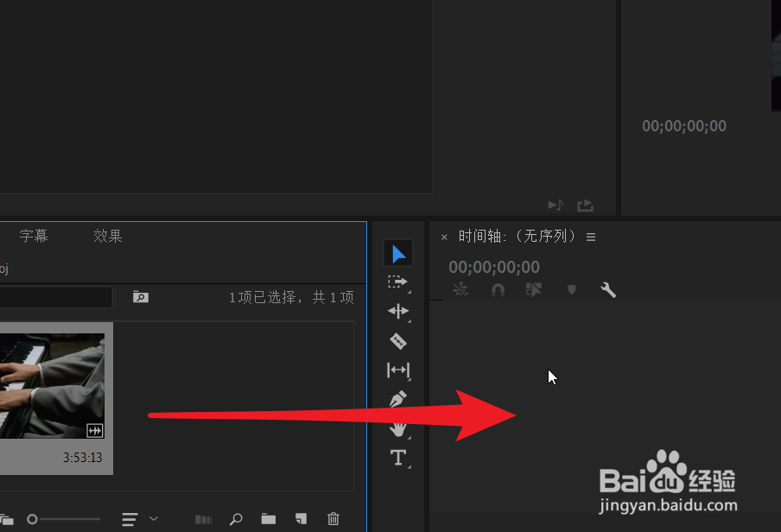Create a new bin folder
781x532 pixels.
click(x=269, y=520)
